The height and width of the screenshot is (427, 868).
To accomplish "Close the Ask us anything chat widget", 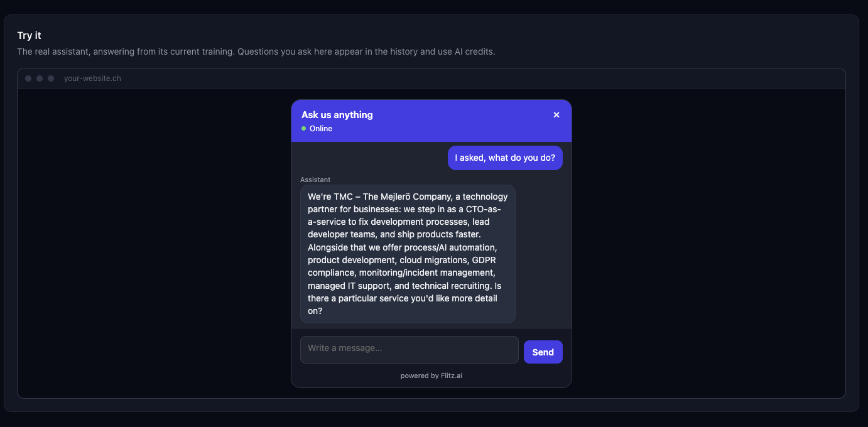I will click(x=556, y=115).
